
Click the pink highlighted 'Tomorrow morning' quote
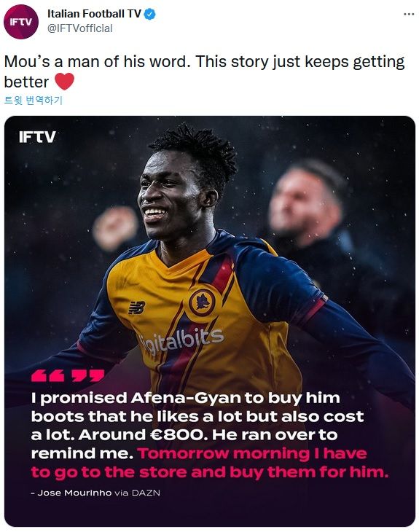click(x=209, y=463)
